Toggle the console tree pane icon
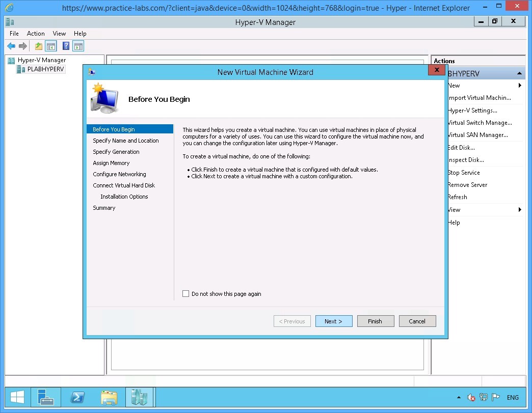This screenshot has width=532, height=413. 51,46
